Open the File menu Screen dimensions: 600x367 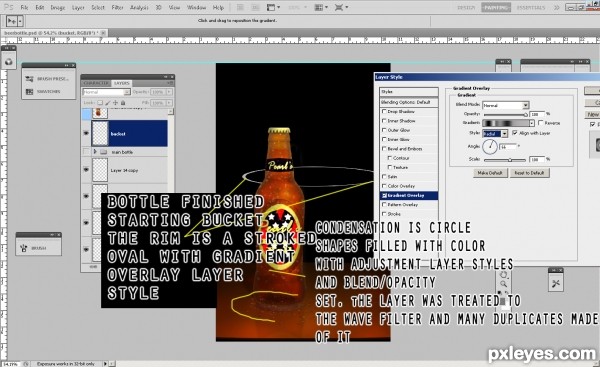click(x=24, y=7)
